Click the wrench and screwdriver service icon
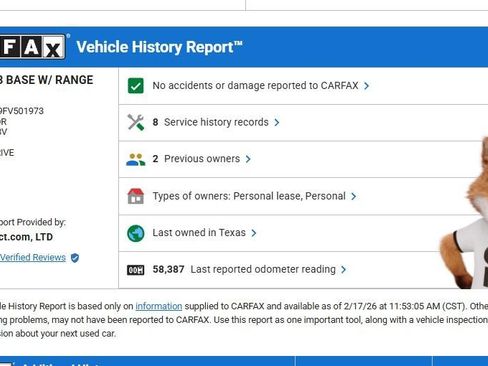Image resolution: width=488 pixels, height=366 pixels. [x=136, y=122]
